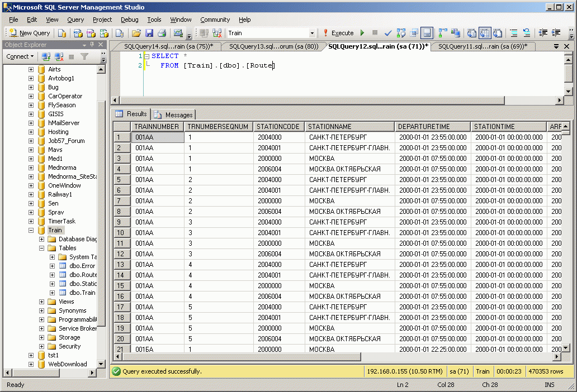Open Object Explorer window position dropdown arrow
The width and height of the screenshot is (577, 392).
pos(84,45)
